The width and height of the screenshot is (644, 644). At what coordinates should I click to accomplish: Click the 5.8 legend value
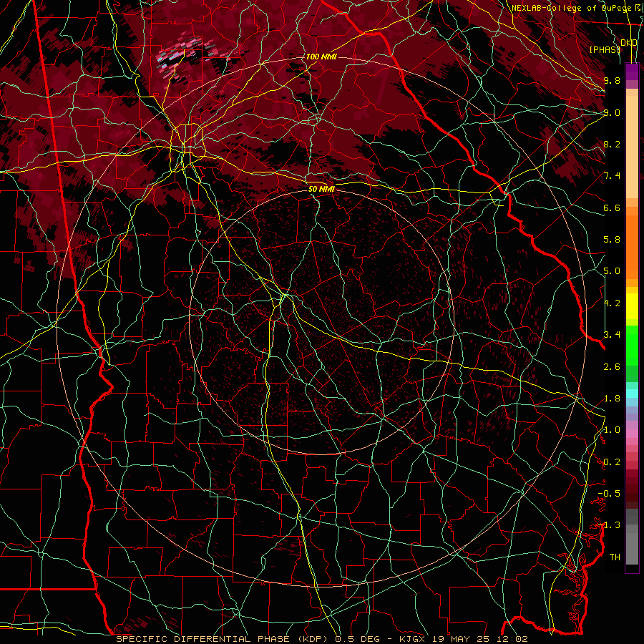point(612,240)
